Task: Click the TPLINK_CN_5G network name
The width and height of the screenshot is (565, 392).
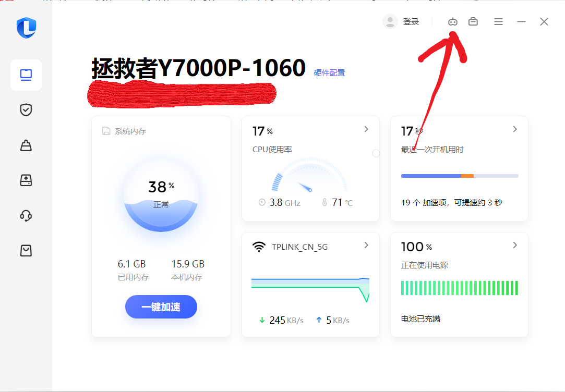Action: tap(300, 247)
